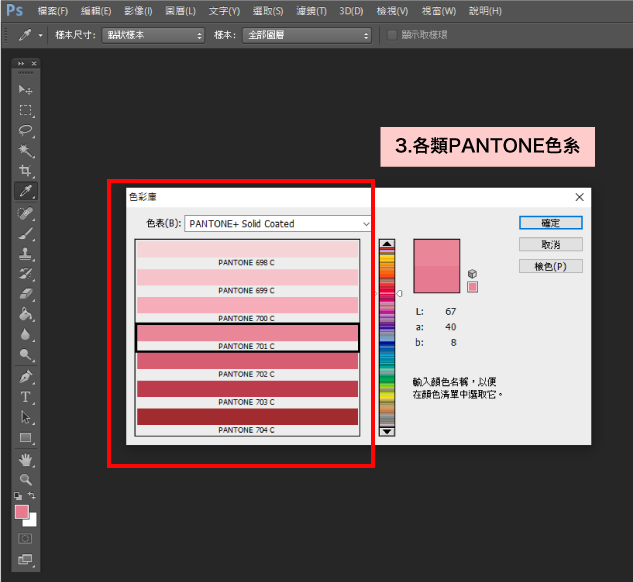Select the Rectangular Marquee tool
Screen dimensions: 633x582
coord(25,110)
